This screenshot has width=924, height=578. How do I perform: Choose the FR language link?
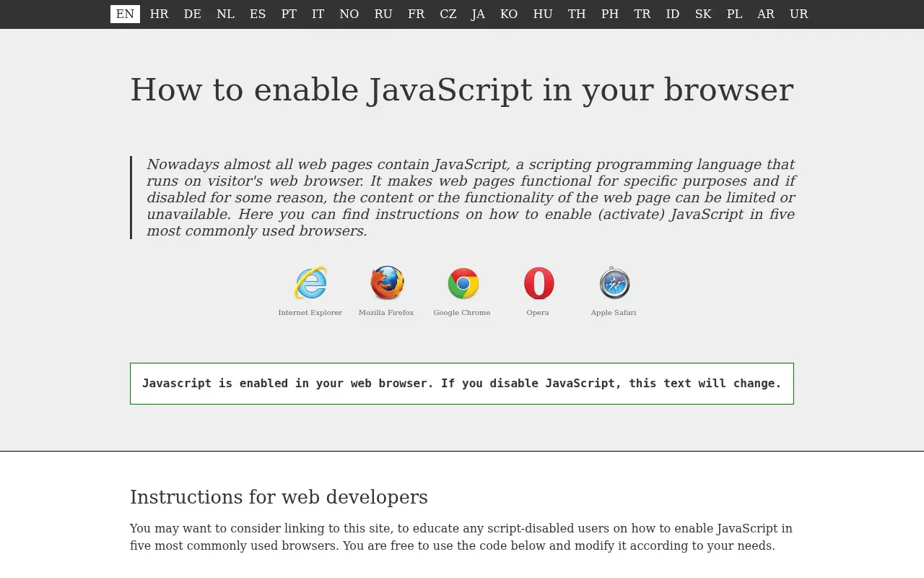416,14
